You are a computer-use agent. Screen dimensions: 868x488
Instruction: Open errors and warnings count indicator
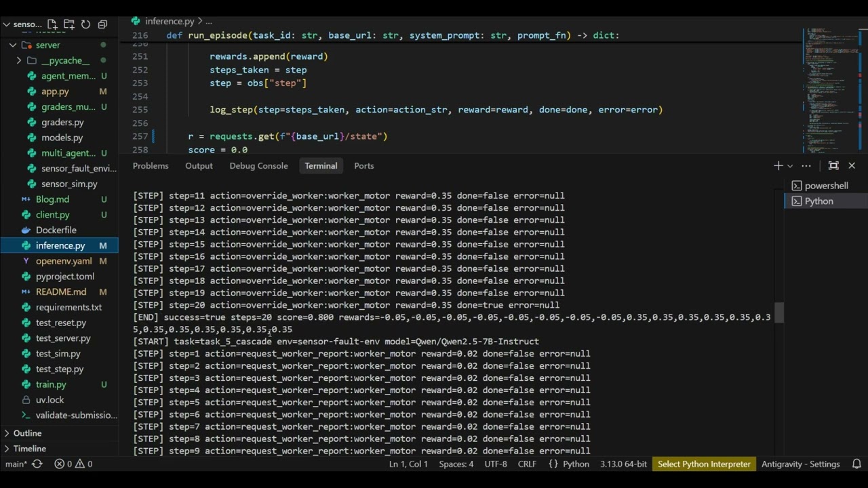73,464
